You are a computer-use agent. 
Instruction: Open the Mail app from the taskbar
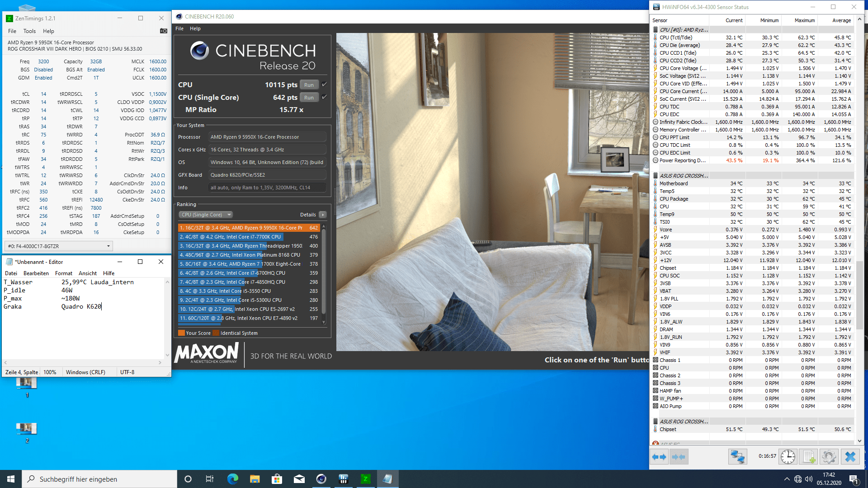pos(299,479)
